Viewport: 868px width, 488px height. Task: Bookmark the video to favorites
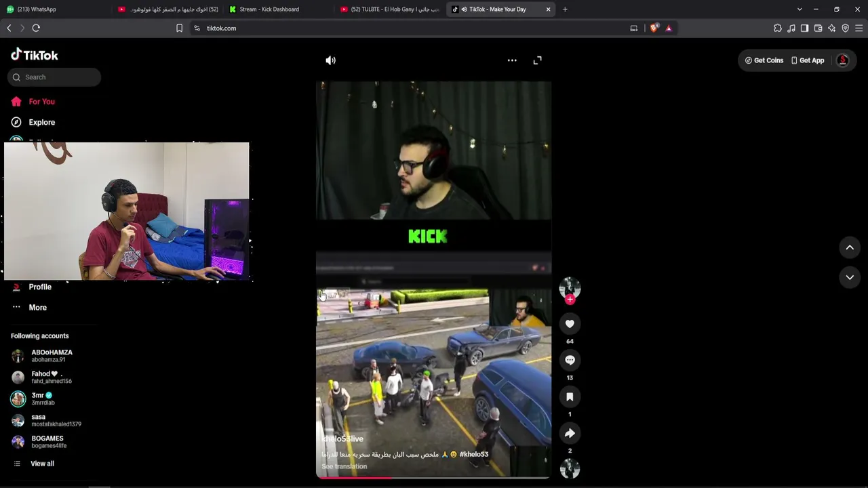(570, 396)
